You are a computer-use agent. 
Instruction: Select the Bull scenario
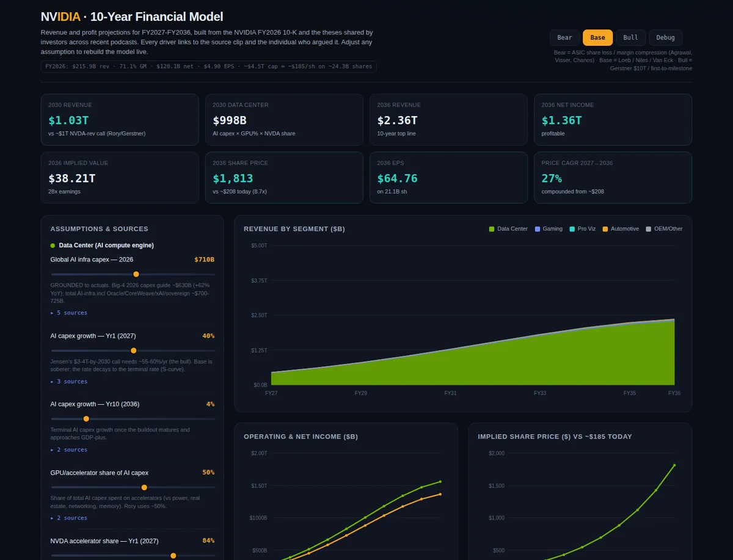point(631,37)
